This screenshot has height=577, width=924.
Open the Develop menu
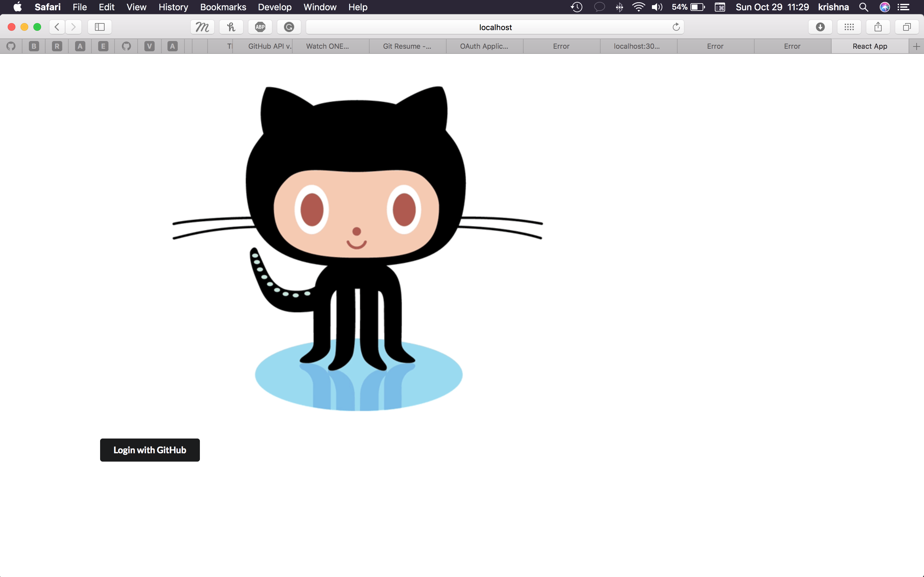click(275, 7)
